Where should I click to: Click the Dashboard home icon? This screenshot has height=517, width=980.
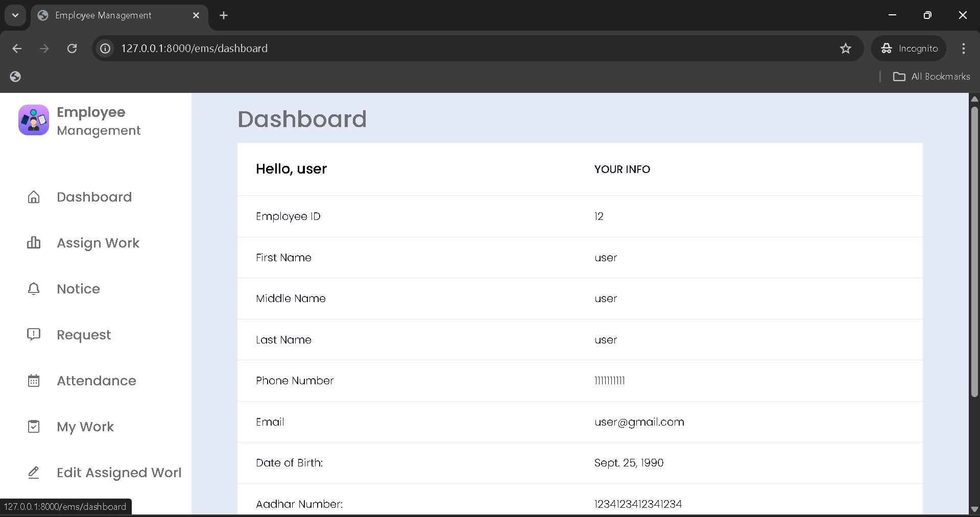tap(34, 197)
